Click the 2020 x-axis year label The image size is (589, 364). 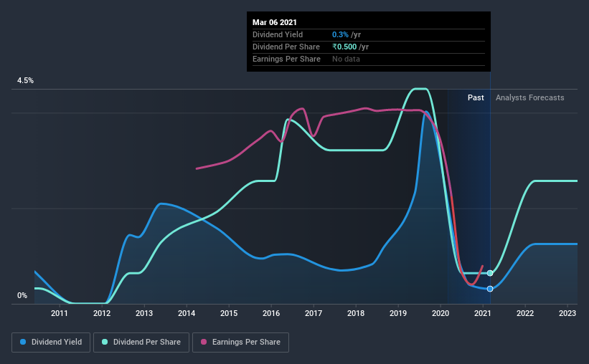coord(440,313)
